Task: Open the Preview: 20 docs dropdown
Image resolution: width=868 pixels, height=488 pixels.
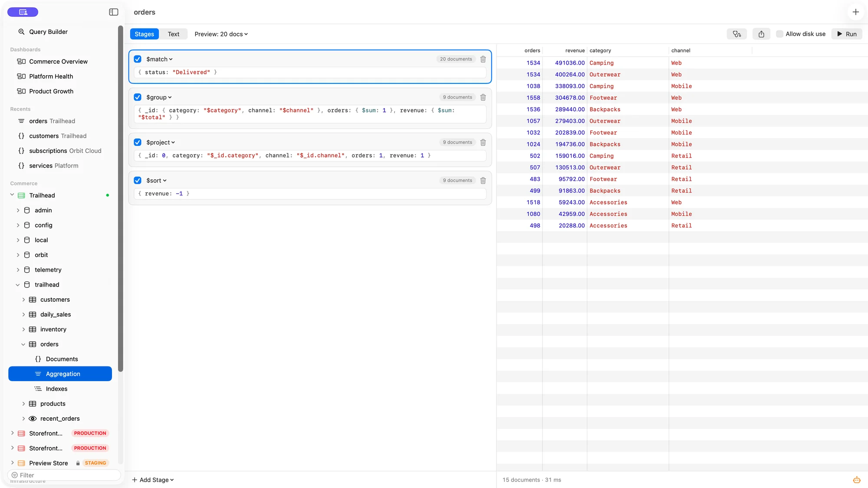Action: coord(221,34)
